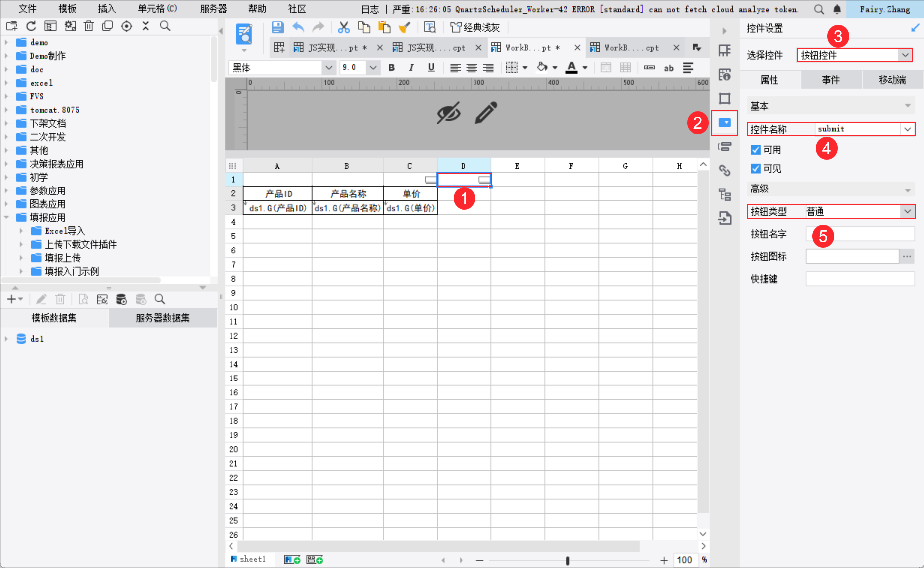The height and width of the screenshot is (568, 924).
Task: Click the 经典浅灰 theme button
Action: pos(475,27)
